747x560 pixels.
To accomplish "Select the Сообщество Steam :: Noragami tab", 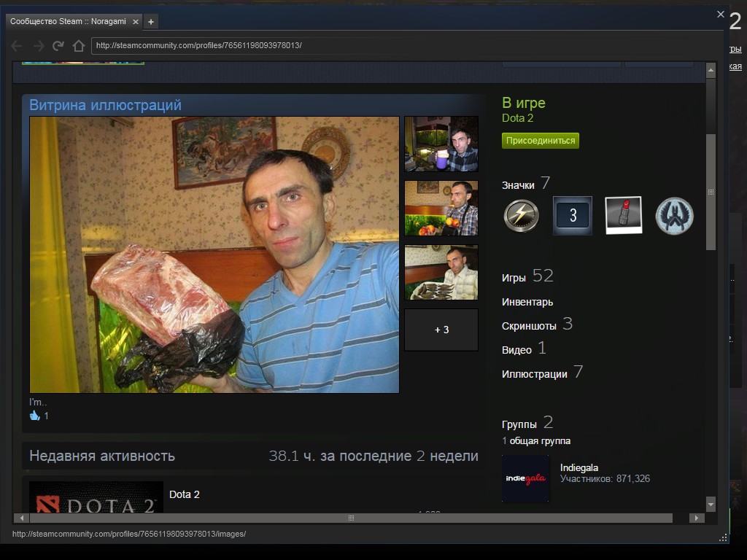I will [x=74, y=21].
